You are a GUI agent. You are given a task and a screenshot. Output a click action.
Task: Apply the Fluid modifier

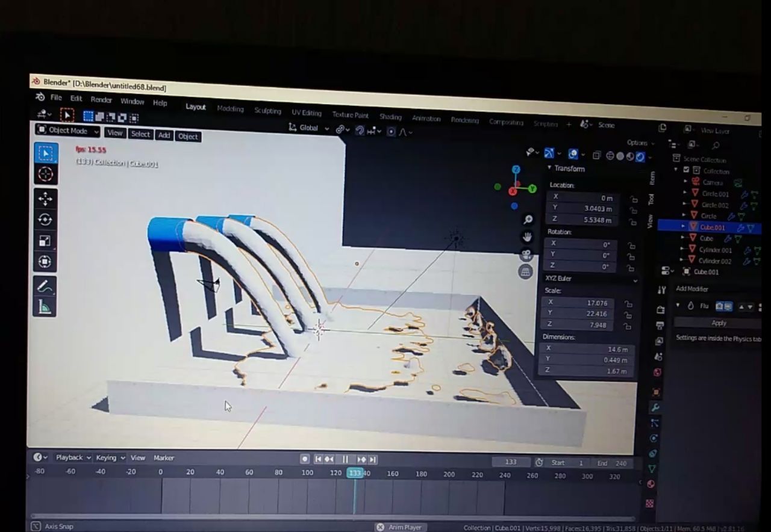pos(719,323)
